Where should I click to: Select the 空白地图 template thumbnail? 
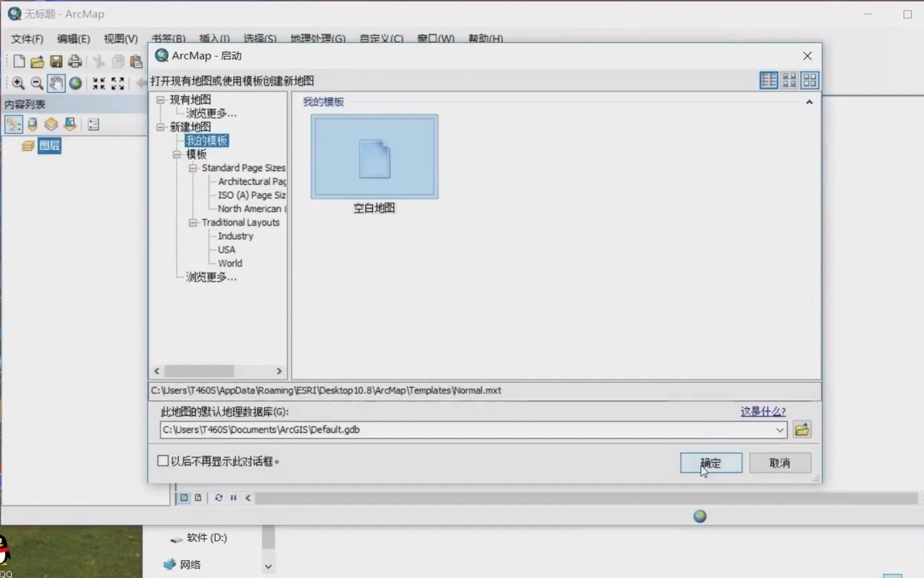[374, 156]
